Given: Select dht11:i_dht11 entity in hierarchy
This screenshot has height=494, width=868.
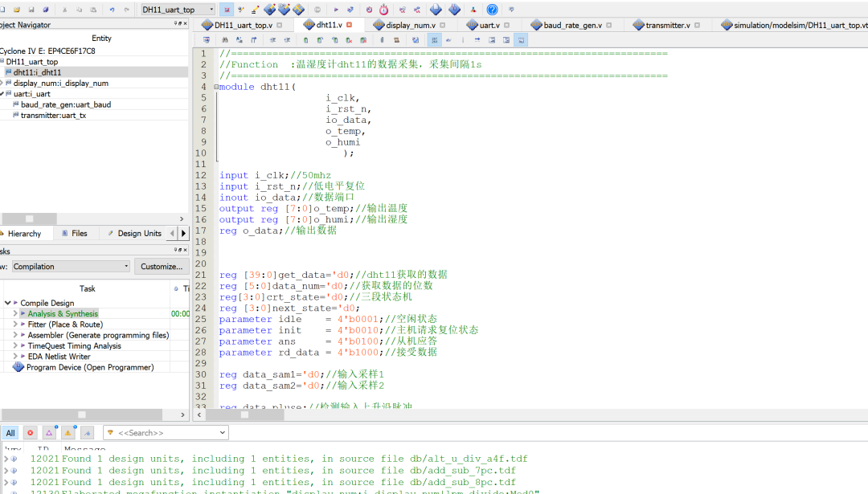Looking at the screenshot, I should click(37, 72).
